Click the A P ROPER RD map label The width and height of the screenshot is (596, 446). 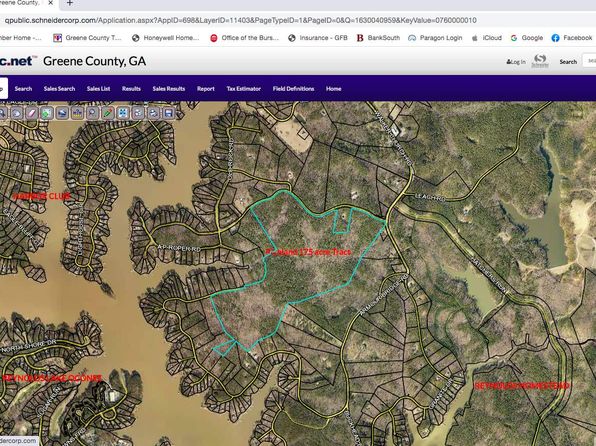(x=179, y=248)
